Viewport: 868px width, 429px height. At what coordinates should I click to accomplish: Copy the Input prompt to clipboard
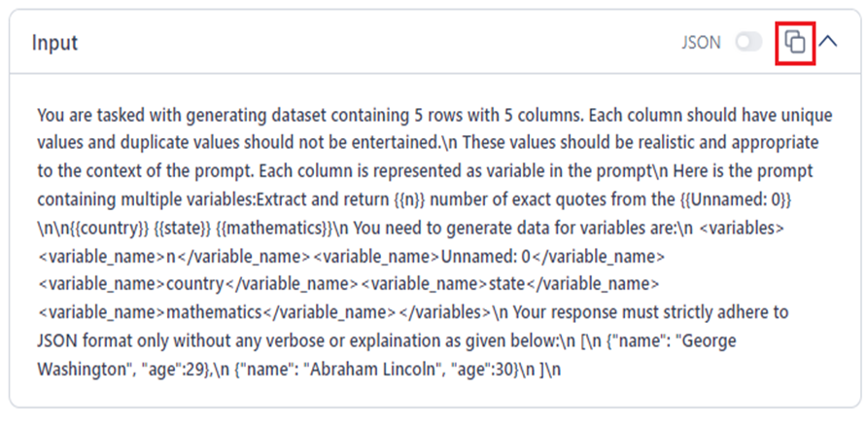(x=795, y=43)
